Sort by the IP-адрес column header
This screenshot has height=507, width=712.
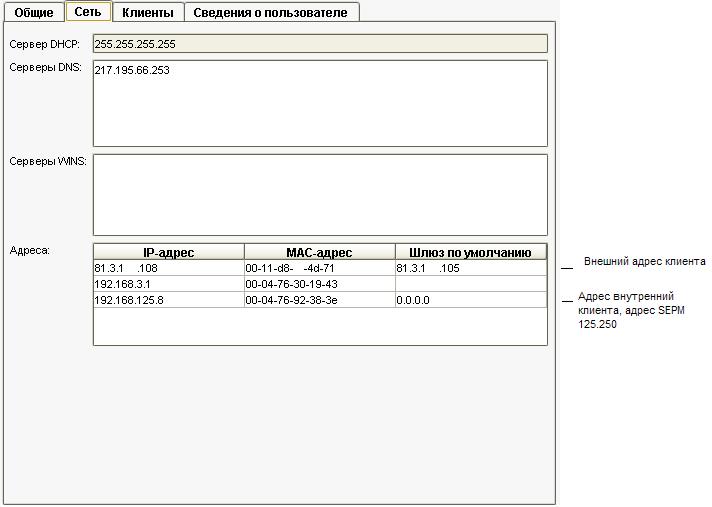click(168, 252)
